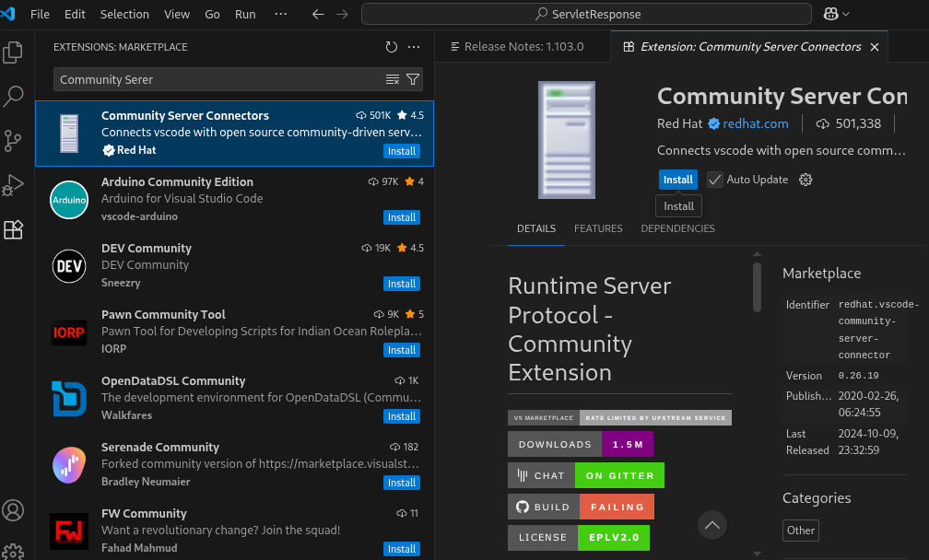Click the Other category button
This screenshot has width=929, height=560.
click(x=800, y=531)
